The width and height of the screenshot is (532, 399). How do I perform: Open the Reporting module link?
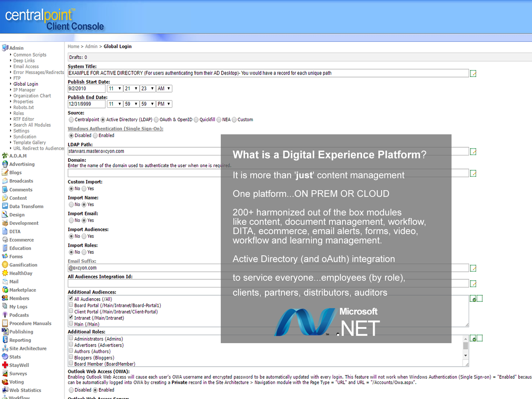[20, 340]
